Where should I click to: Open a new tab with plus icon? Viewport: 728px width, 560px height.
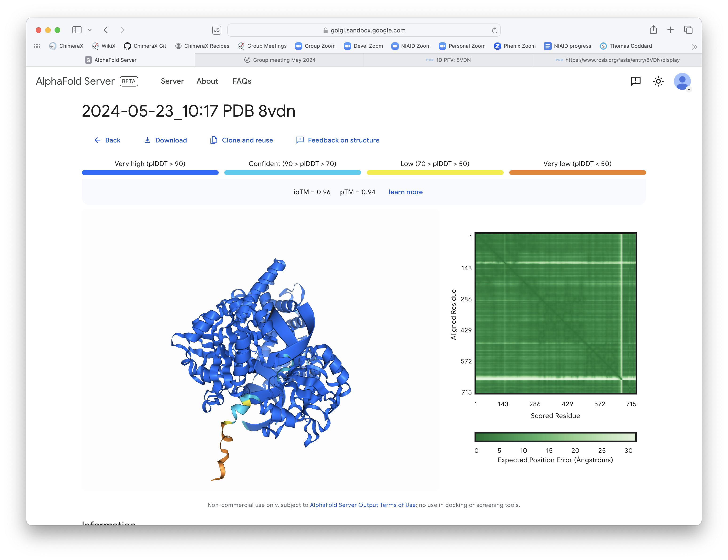pyautogui.click(x=670, y=30)
